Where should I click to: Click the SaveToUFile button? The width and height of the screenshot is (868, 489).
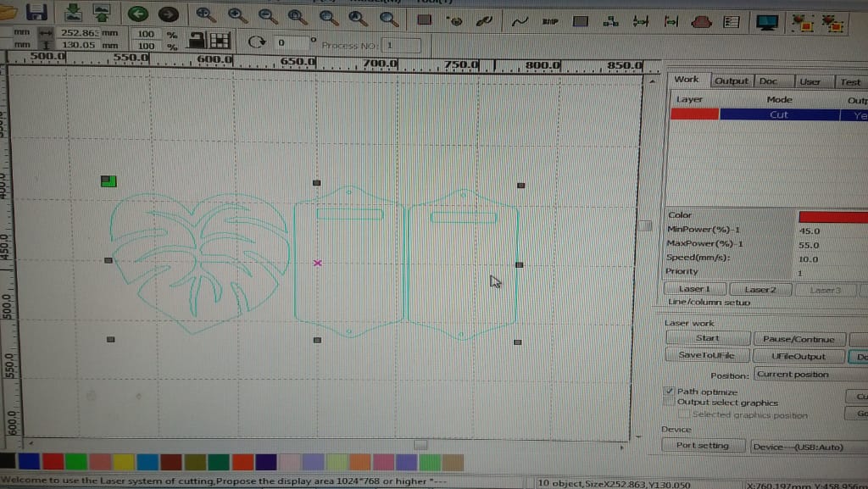(x=707, y=355)
